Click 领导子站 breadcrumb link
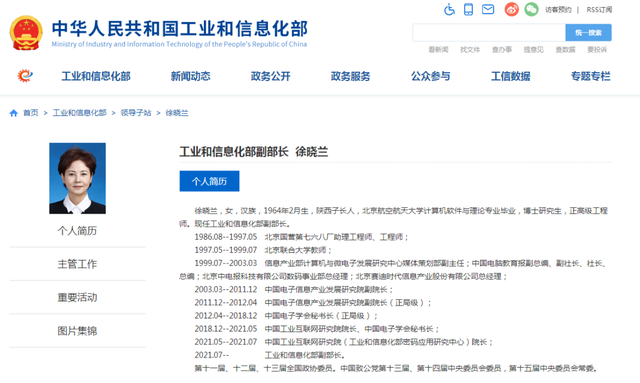This screenshot has height=383, width=640. 136,113
